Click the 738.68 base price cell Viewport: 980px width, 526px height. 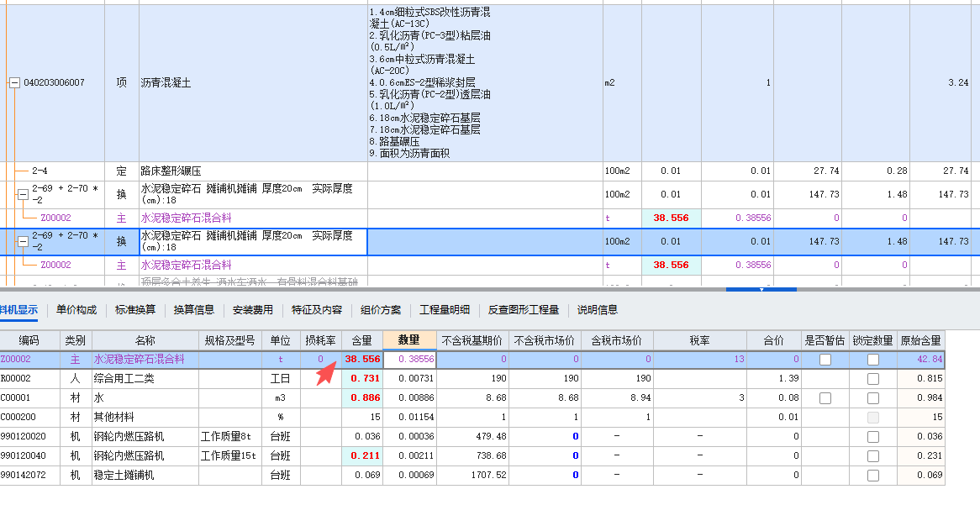[x=472, y=456]
